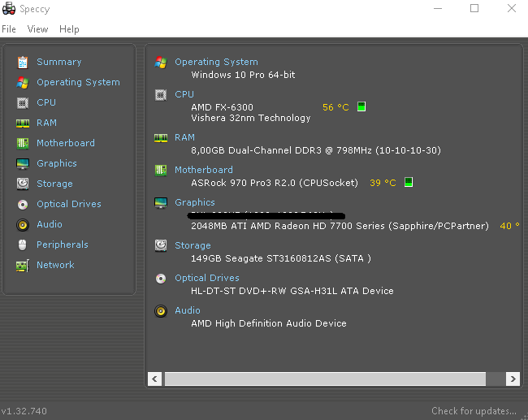
Task: Select the Motherboard icon in sidebar
Action: [x=22, y=143]
